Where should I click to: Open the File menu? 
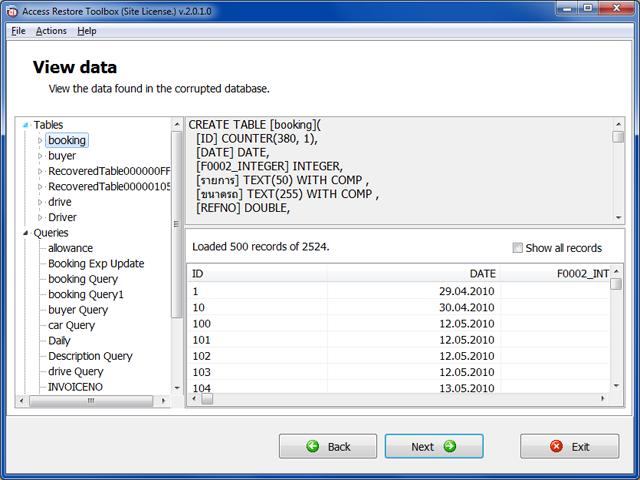coord(18,31)
